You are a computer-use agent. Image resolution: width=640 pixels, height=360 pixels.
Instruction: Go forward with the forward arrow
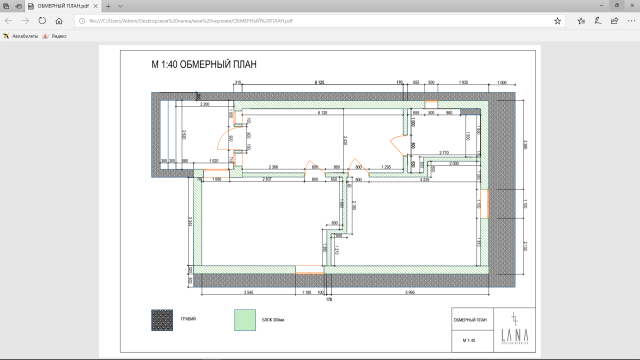pyautogui.click(x=25, y=21)
